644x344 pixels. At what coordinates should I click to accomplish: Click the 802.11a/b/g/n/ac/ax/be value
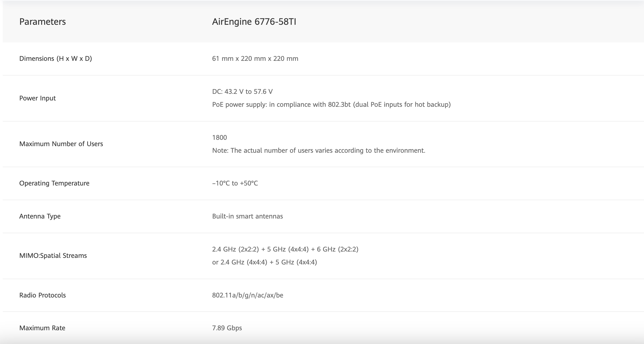coord(247,295)
